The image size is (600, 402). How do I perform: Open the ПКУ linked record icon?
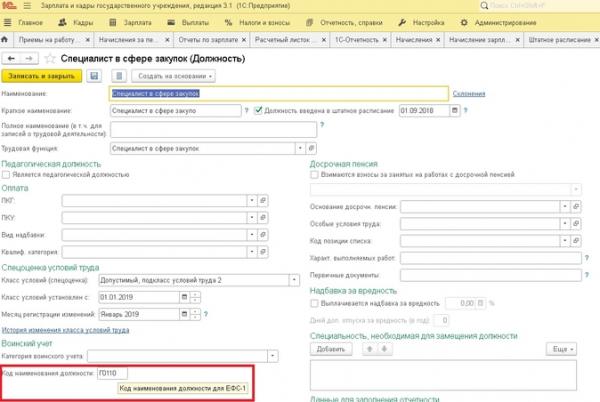(x=262, y=217)
